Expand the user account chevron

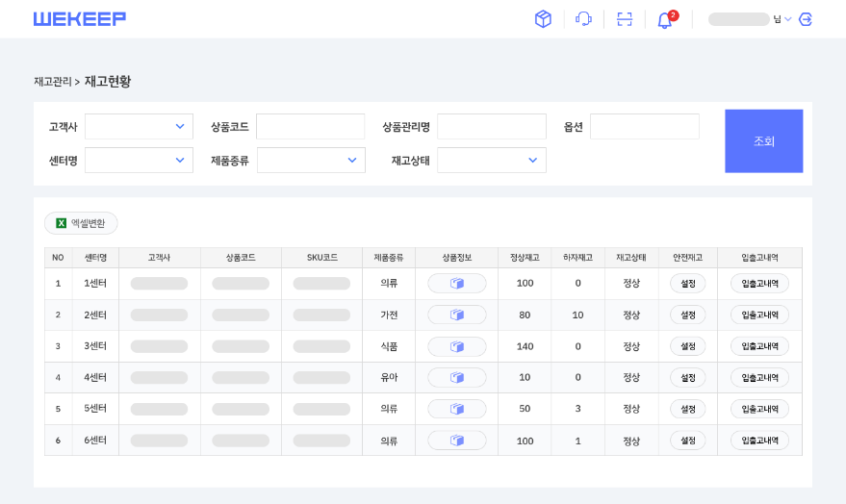(787, 19)
